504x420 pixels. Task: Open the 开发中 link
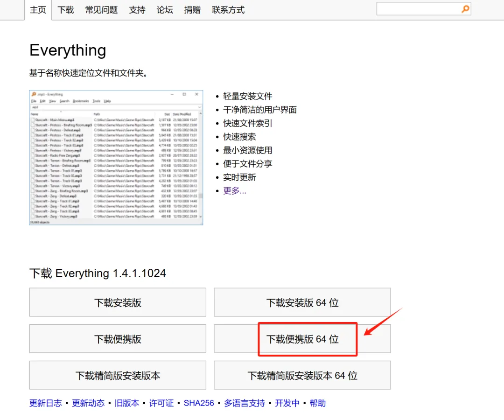[x=287, y=403]
